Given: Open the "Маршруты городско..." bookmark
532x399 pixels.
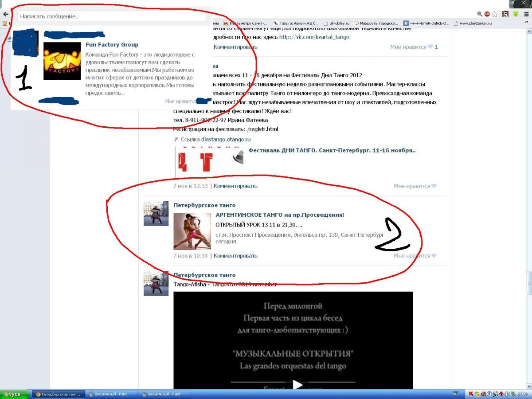Looking at the screenshot, I should (376, 23).
